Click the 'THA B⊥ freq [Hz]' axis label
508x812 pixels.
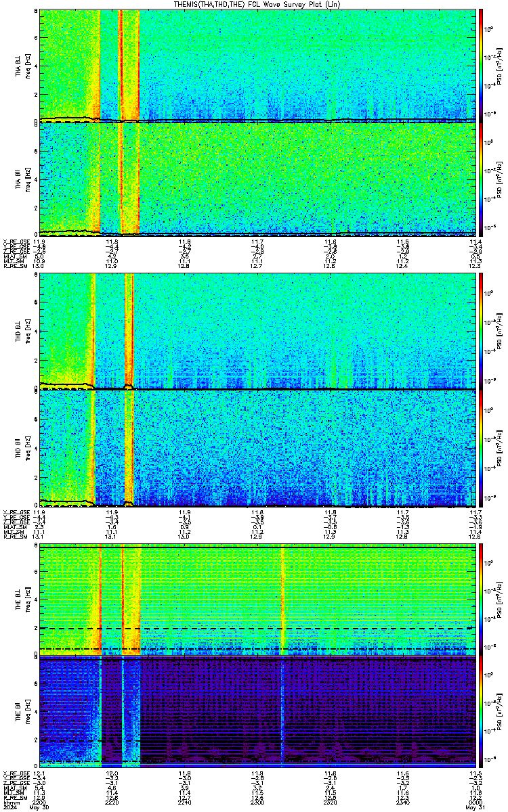point(22,66)
